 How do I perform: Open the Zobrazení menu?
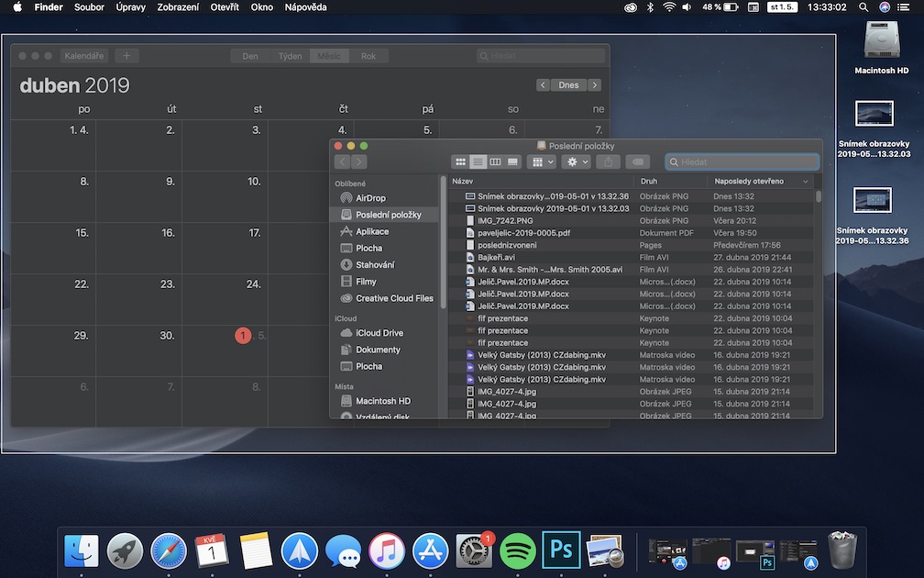point(178,7)
